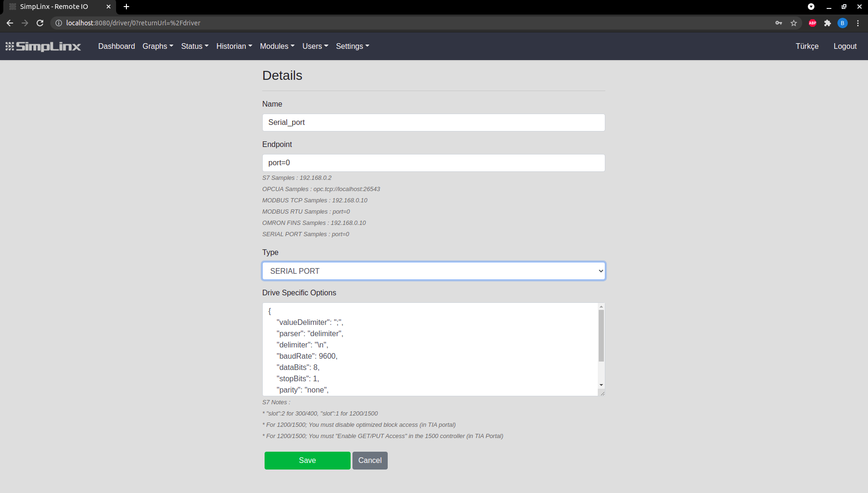868x493 pixels.
Task: Click the saved passwords key icon
Action: tap(779, 23)
